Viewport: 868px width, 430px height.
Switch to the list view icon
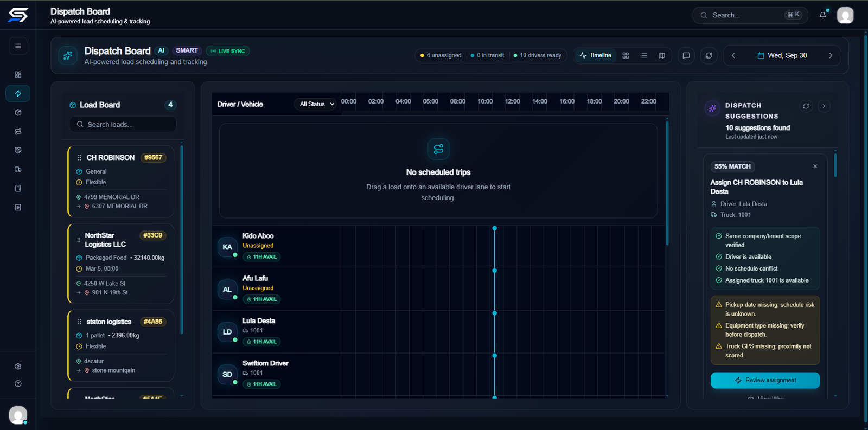(x=643, y=55)
